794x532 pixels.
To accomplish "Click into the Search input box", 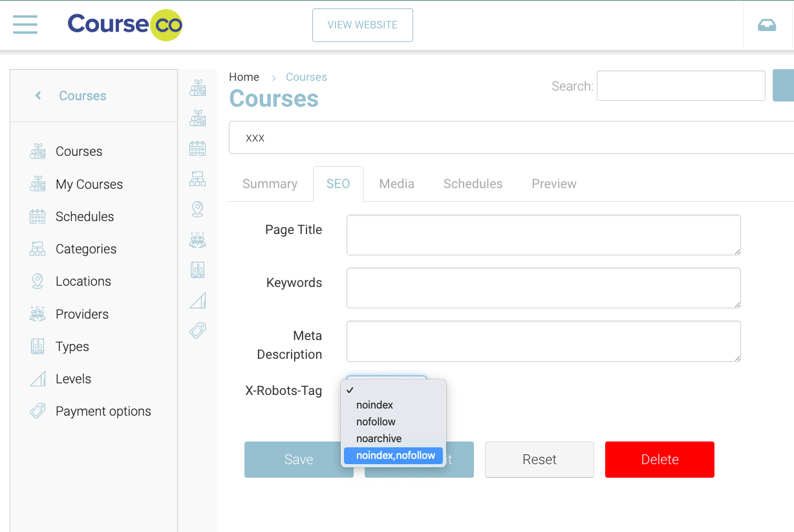I will (x=680, y=86).
